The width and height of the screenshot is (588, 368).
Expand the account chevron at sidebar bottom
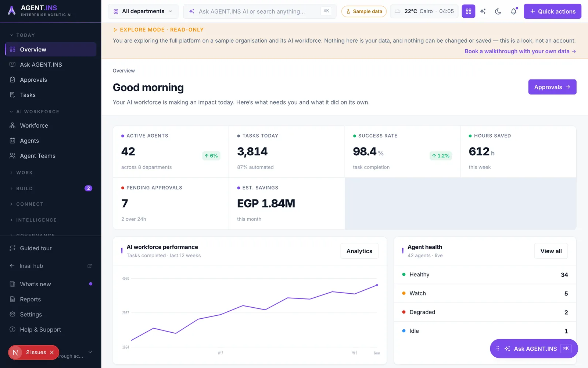(90, 352)
